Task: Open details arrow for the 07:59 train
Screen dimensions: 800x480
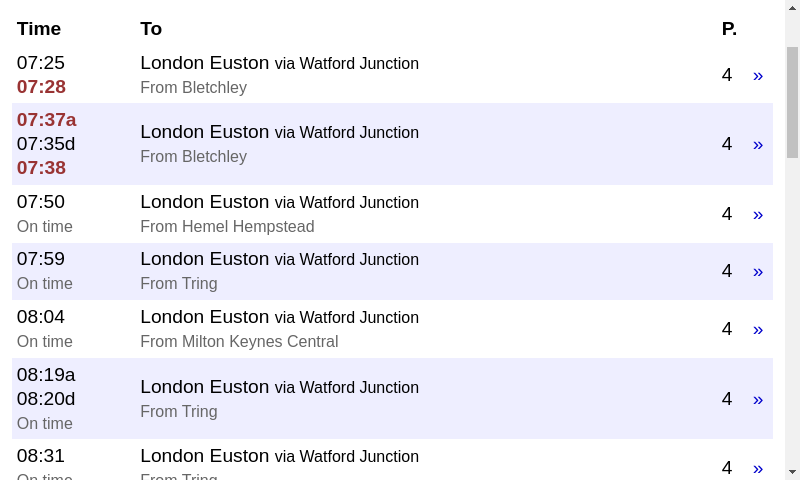Action: 758,271
